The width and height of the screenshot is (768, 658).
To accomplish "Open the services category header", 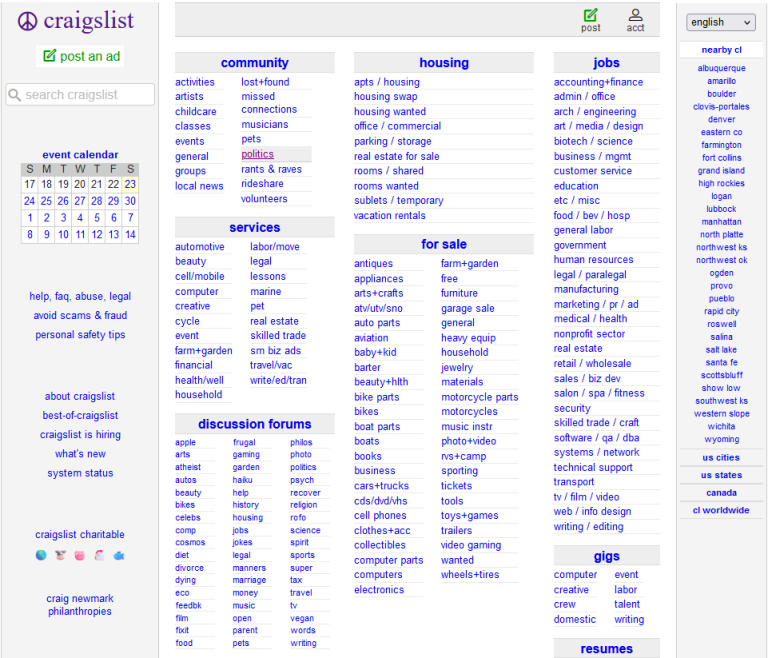I will (x=255, y=227).
